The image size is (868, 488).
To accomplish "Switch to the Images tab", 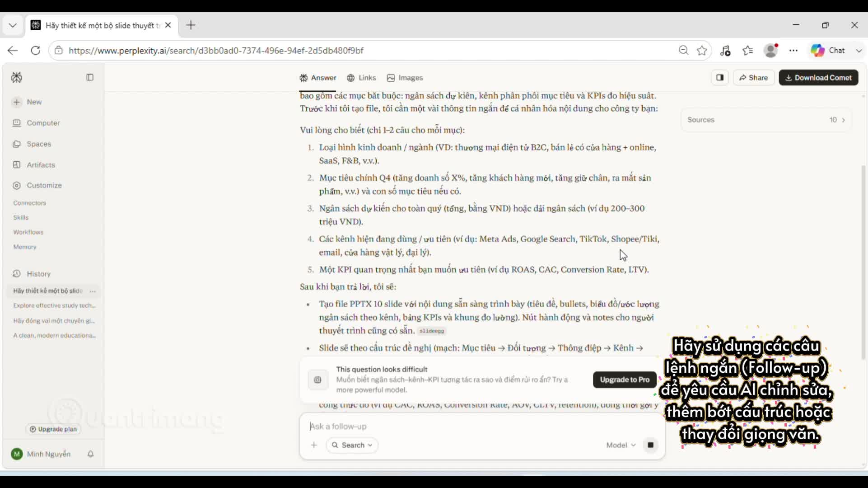I will (405, 78).
